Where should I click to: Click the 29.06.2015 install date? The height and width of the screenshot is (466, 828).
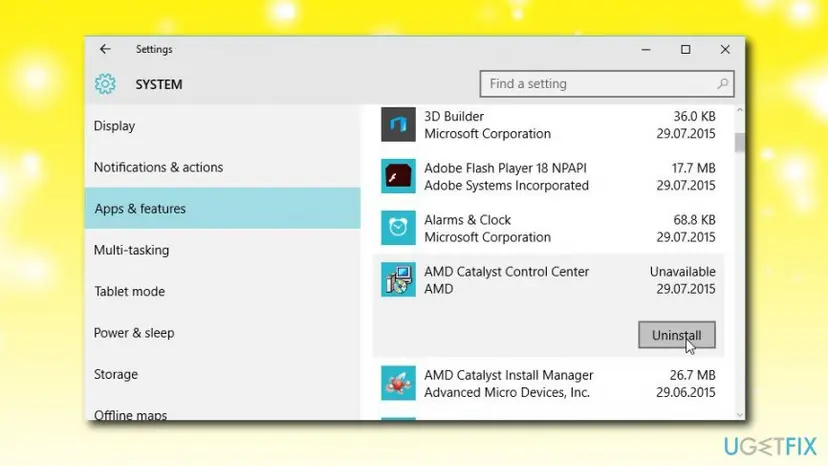685,393
